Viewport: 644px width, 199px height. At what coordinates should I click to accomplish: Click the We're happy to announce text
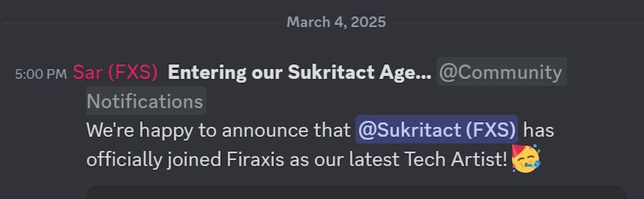[x=218, y=130]
